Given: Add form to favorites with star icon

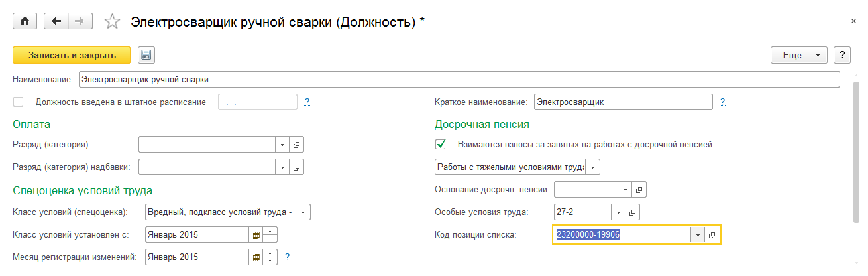Looking at the screenshot, I should 113,22.
